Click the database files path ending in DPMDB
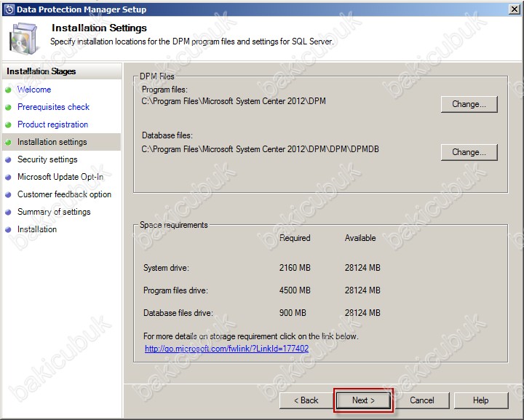The height and width of the screenshot is (420, 524). [x=260, y=149]
